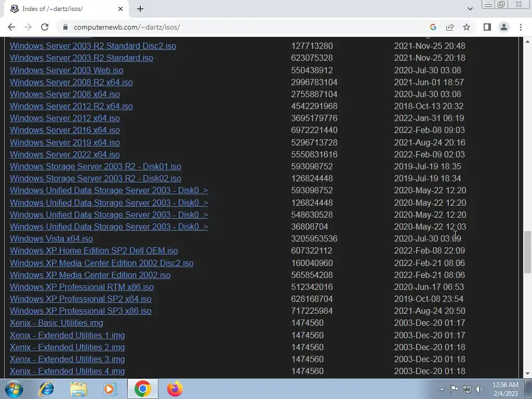Click the vertical scrollbar thumb
The image size is (532, 399).
point(527,252)
